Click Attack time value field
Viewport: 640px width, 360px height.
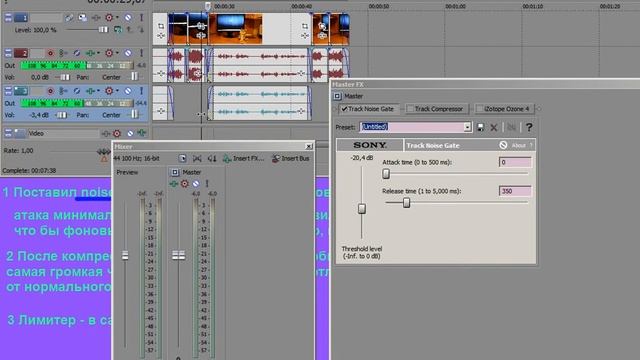click(x=515, y=162)
